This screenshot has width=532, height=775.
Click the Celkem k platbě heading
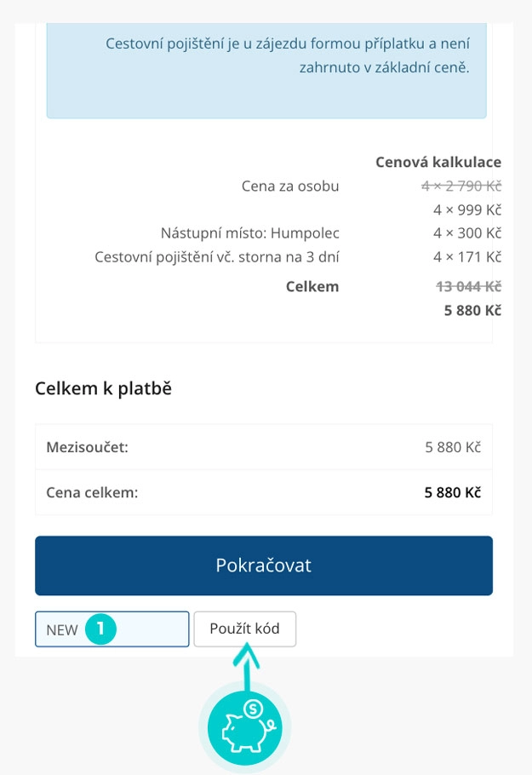(x=103, y=388)
